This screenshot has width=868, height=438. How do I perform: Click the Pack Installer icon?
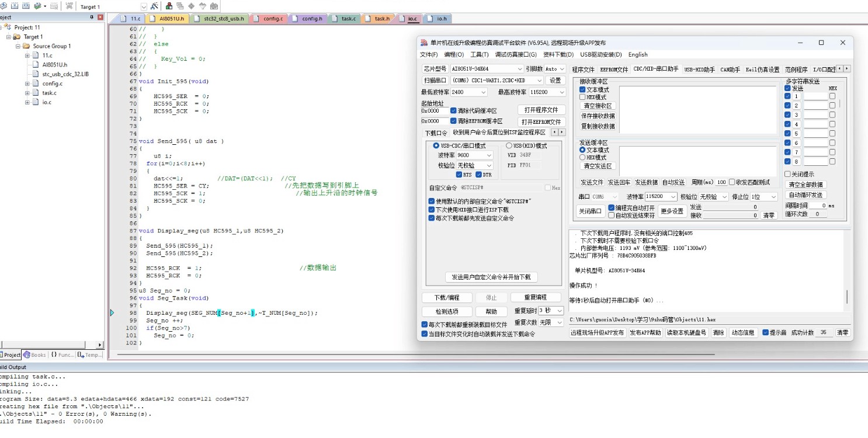pyautogui.click(x=214, y=6)
